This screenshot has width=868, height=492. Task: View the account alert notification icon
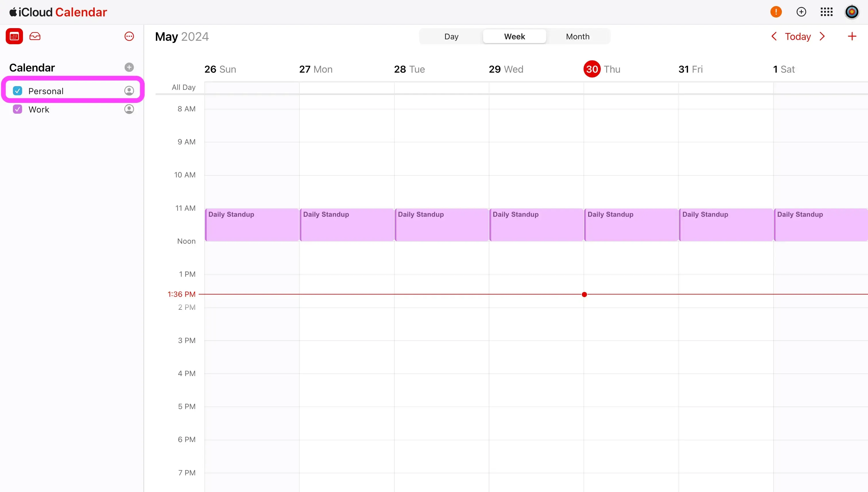(x=776, y=11)
